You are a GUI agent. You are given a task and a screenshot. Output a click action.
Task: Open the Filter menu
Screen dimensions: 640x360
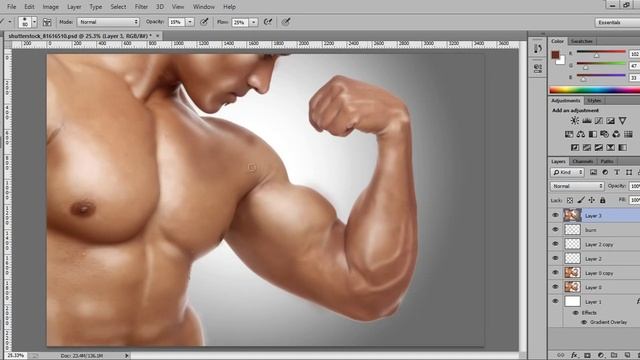[x=141, y=7]
